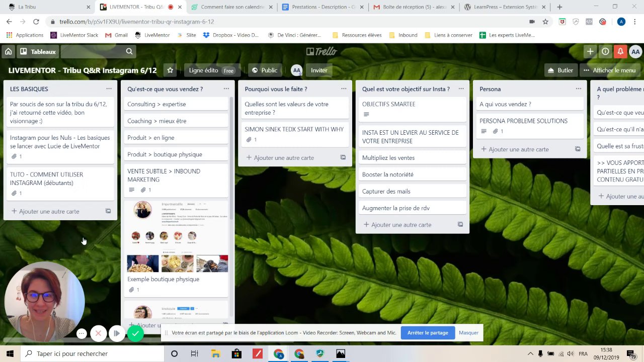Open the Butler automation button

click(560, 70)
